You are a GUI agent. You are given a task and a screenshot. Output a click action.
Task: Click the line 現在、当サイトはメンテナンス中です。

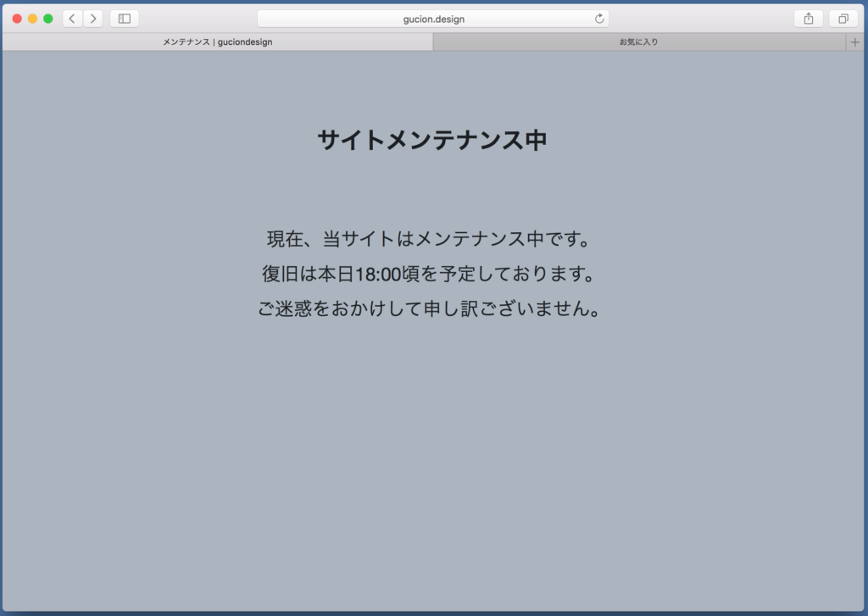click(x=429, y=240)
